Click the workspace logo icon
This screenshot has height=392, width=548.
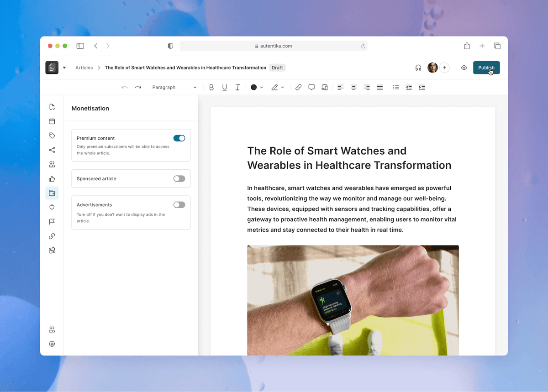(x=52, y=68)
